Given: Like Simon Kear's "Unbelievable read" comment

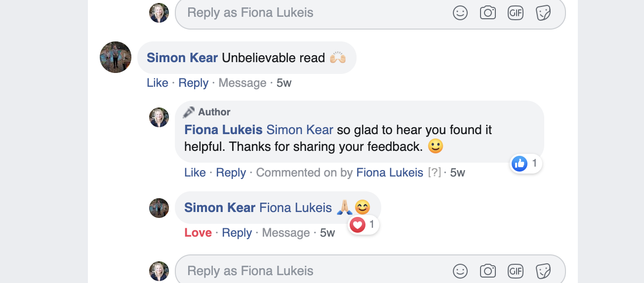Looking at the screenshot, I should (x=158, y=83).
